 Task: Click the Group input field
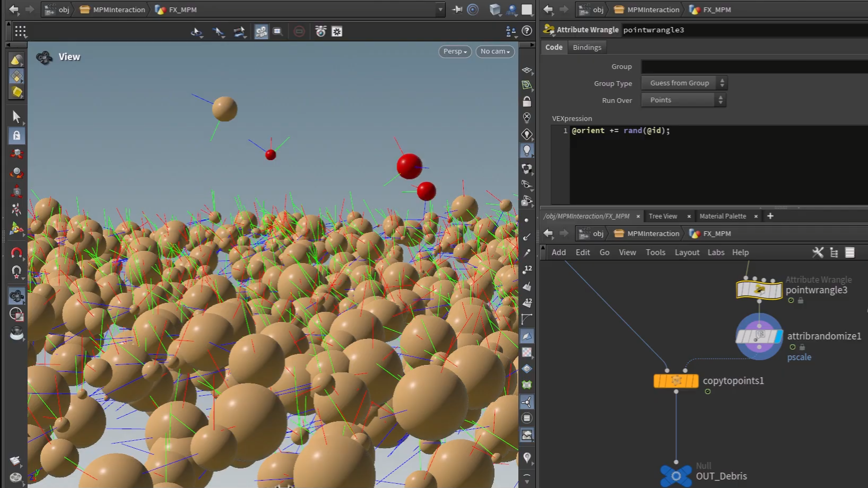tap(754, 67)
